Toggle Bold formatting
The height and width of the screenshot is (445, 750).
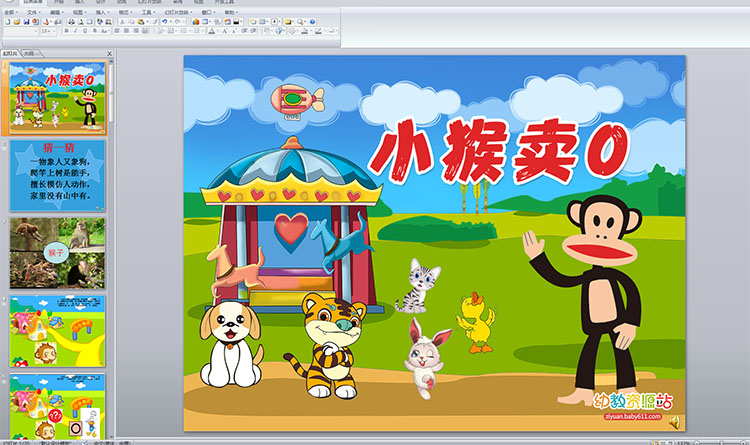point(66,31)
